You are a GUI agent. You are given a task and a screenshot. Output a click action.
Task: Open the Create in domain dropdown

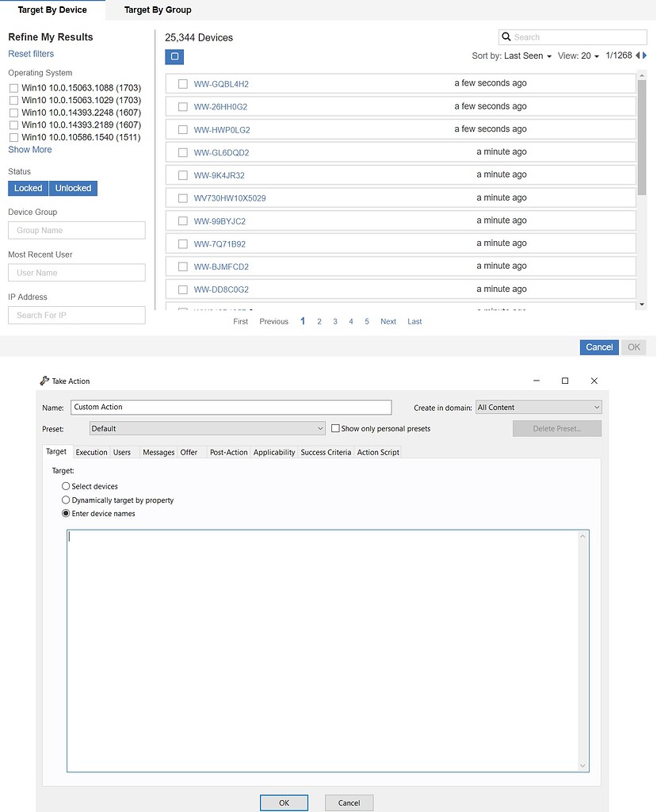539,407
